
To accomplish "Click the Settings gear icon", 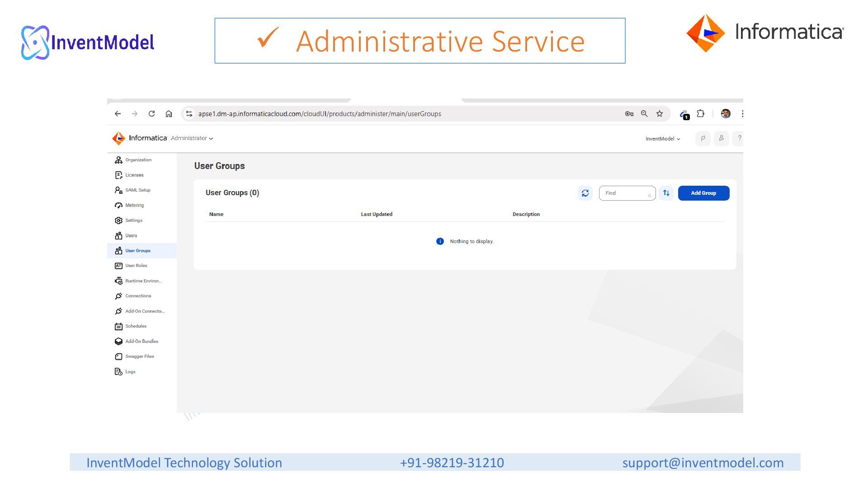I will (x=118, y=221).
